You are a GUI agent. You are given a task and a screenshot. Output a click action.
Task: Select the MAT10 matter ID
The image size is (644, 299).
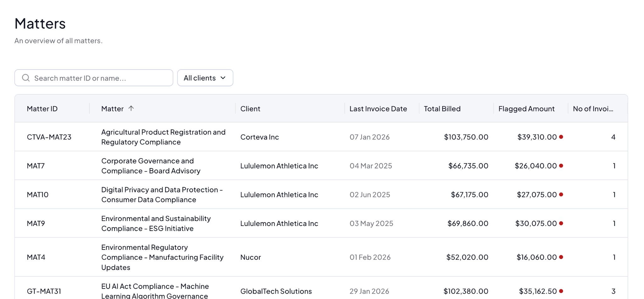click(38, 195)
